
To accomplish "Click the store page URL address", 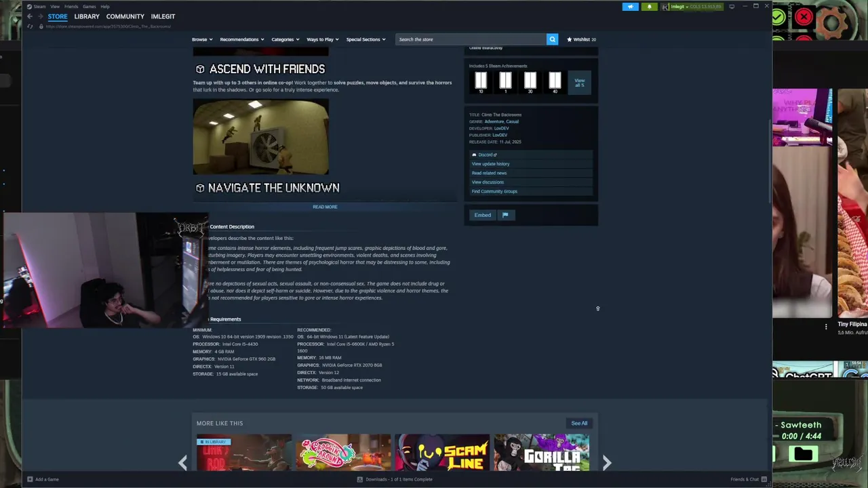I will pos(108,26).
